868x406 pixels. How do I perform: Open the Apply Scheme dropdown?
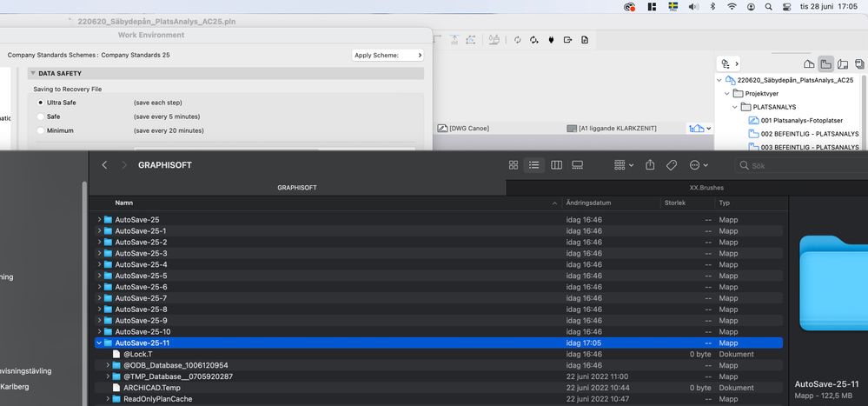[388, 56]
